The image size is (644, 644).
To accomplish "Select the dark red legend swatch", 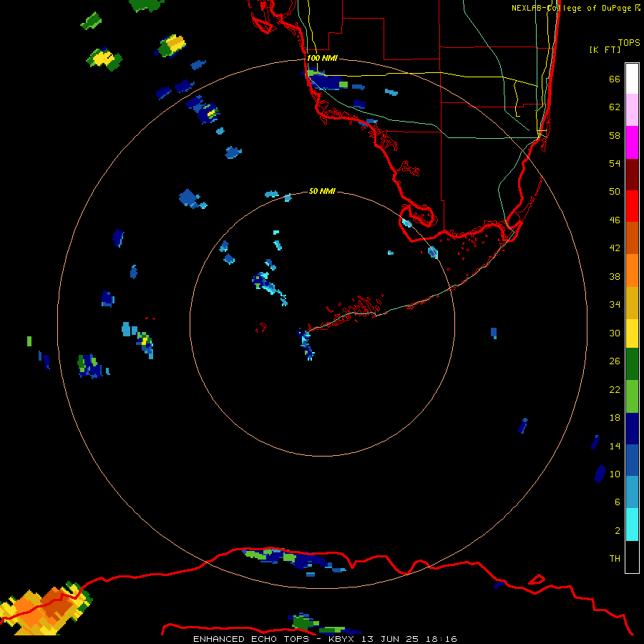I will click(632, 175).
